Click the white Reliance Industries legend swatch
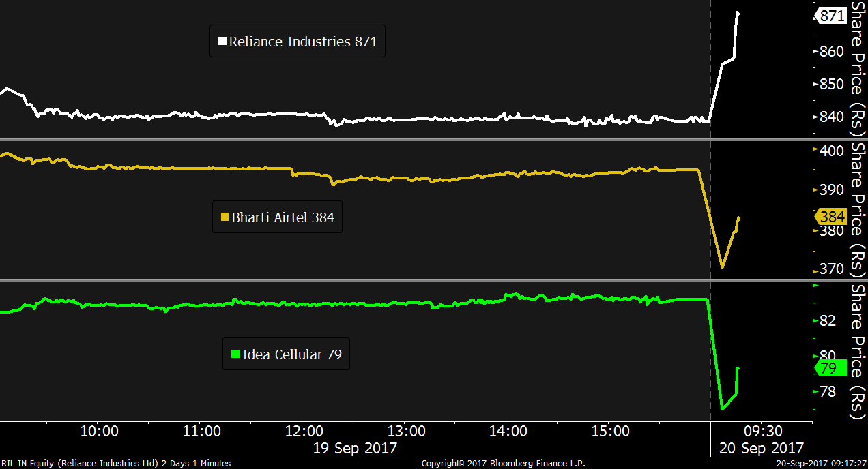The image size is (868, 469). tap(222, 42)
